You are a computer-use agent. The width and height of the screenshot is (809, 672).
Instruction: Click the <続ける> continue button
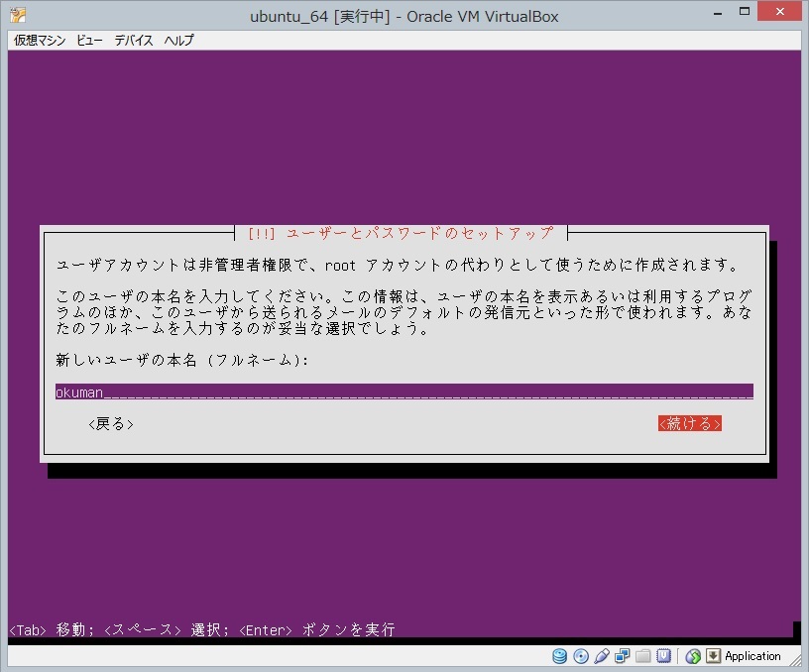coord(690,423)
